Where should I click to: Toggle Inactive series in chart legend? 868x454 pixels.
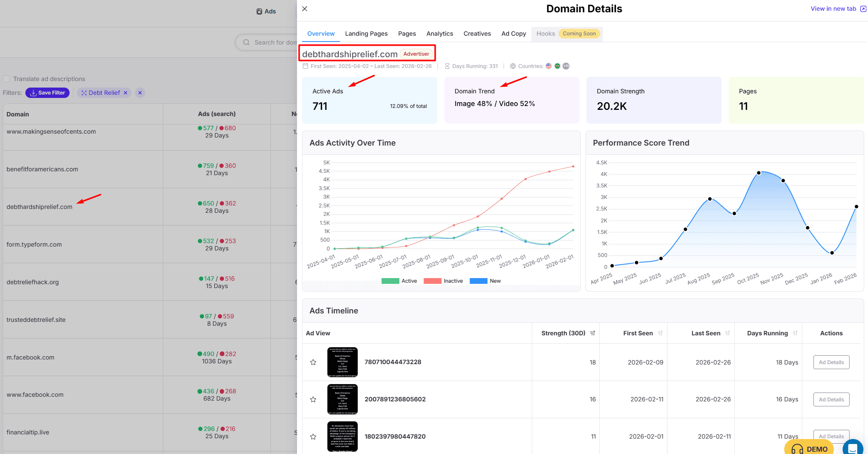[x=443, y=281]
